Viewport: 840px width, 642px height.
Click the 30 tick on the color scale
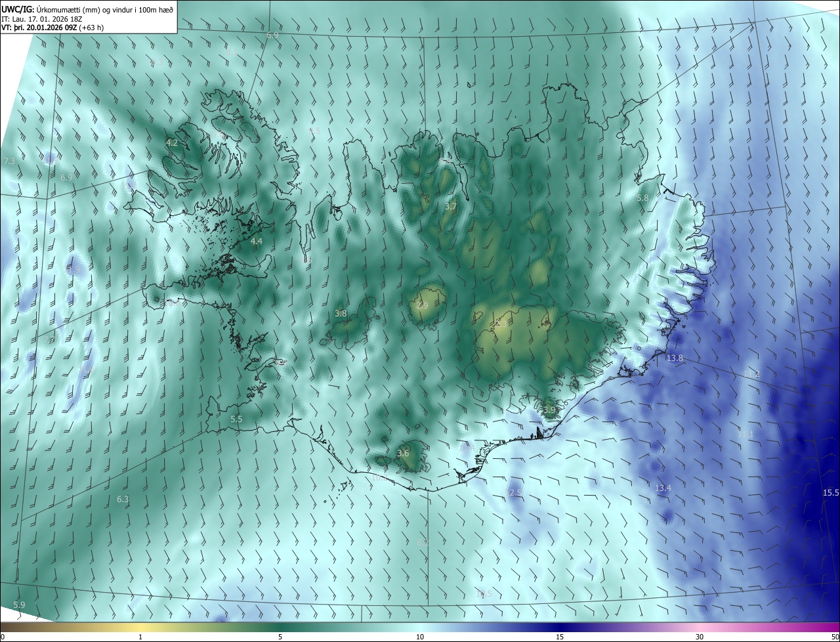click(700, 637)
